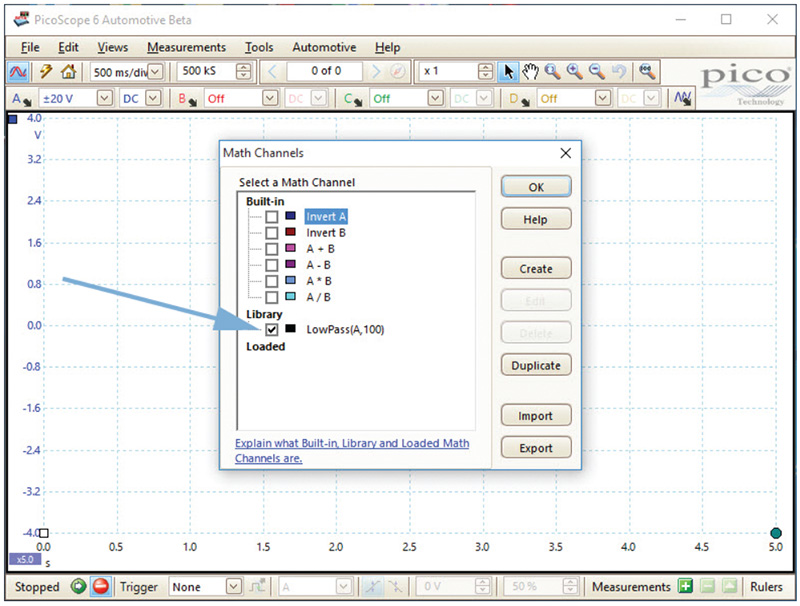Viewport: 800px width, 606px height.
Task: Open the math channels toolbar icon
Action: pyautogui.click(x=682, y=98)
